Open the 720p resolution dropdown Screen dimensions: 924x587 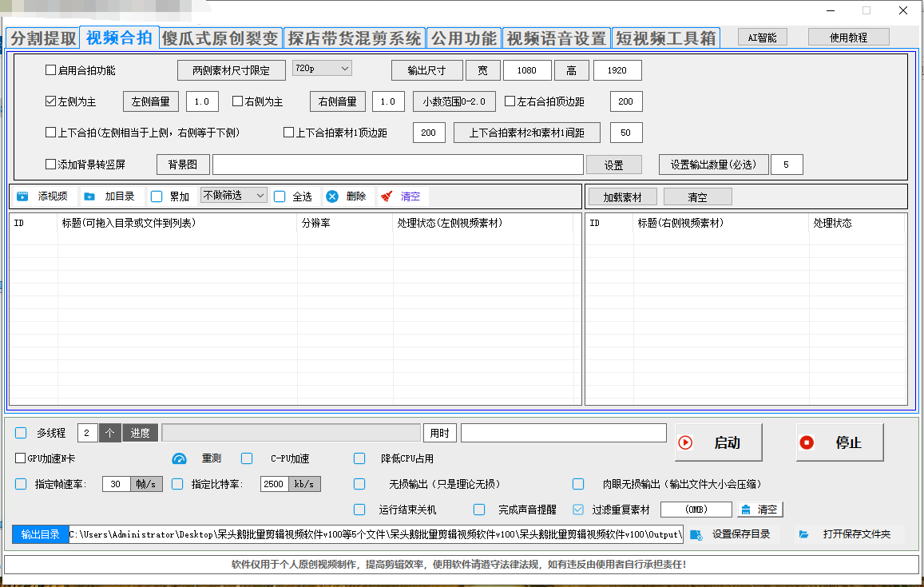(x=322, y=69)
